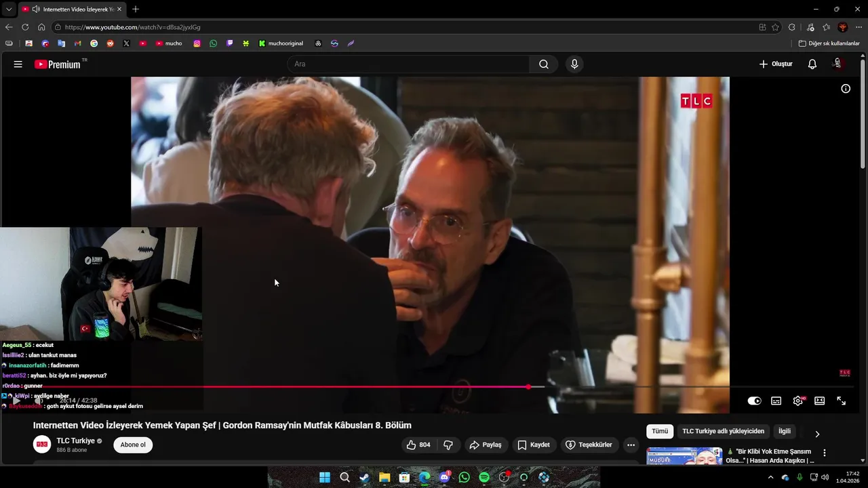This screenshot has height=488, width=868.
Task: Focus the Ara search field
Action: click(409, 64)
